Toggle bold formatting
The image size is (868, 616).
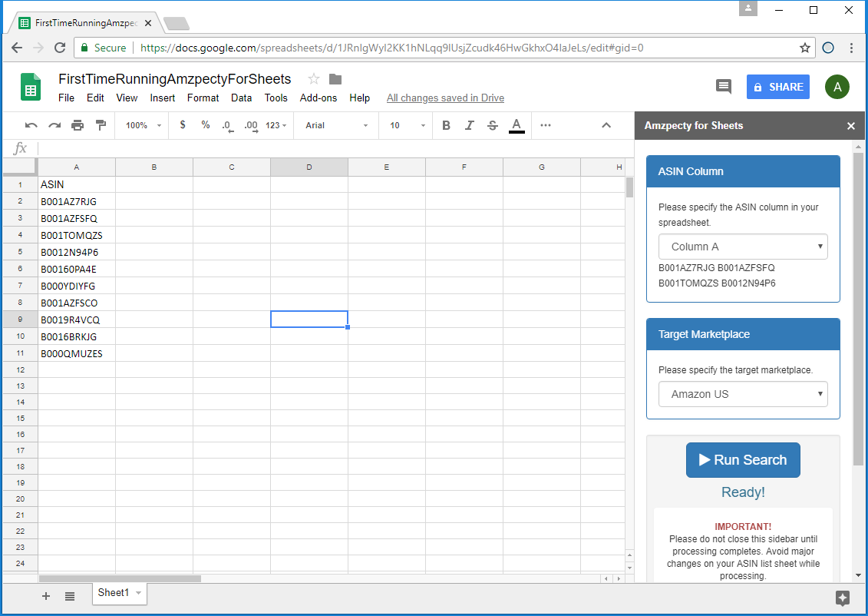point(446,125)
